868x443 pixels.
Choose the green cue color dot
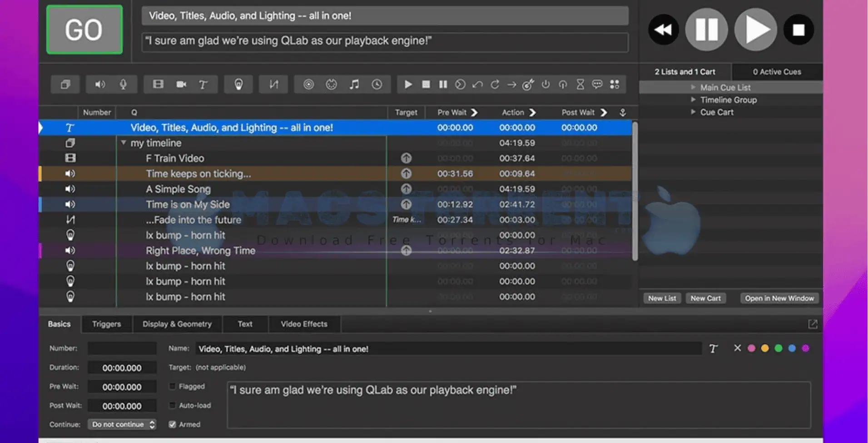point(779,348)
